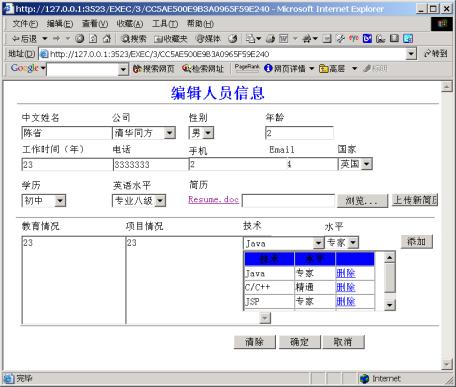The height and width of the screenshot is (387, 456).
Task: Click Delete (删除) link in Java row
Action: point(346,273)
